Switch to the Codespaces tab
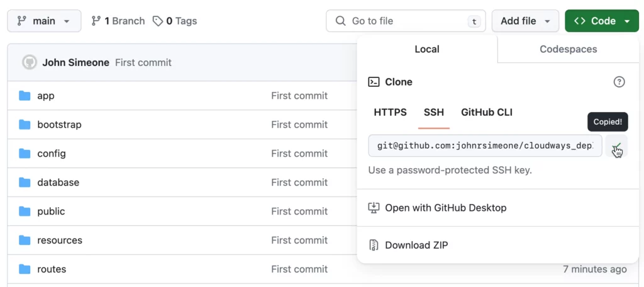The image size is (644, 287). point(569,49)
